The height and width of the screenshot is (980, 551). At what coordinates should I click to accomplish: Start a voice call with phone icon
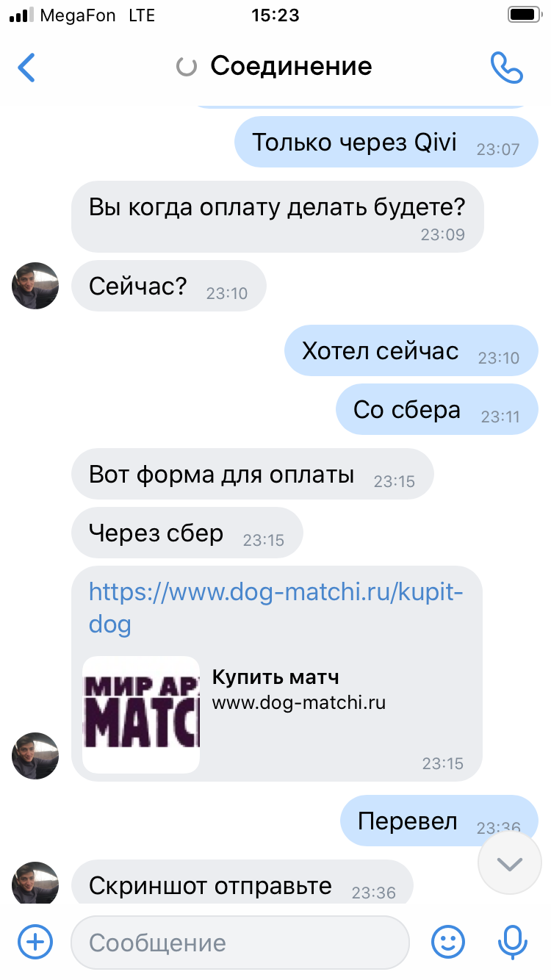tap(507, 68)
